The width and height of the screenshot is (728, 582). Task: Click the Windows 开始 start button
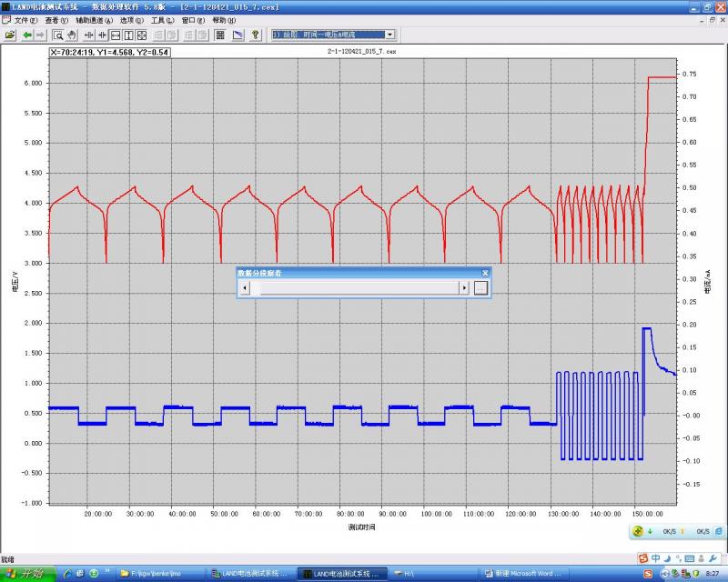[x=27, y=574]
